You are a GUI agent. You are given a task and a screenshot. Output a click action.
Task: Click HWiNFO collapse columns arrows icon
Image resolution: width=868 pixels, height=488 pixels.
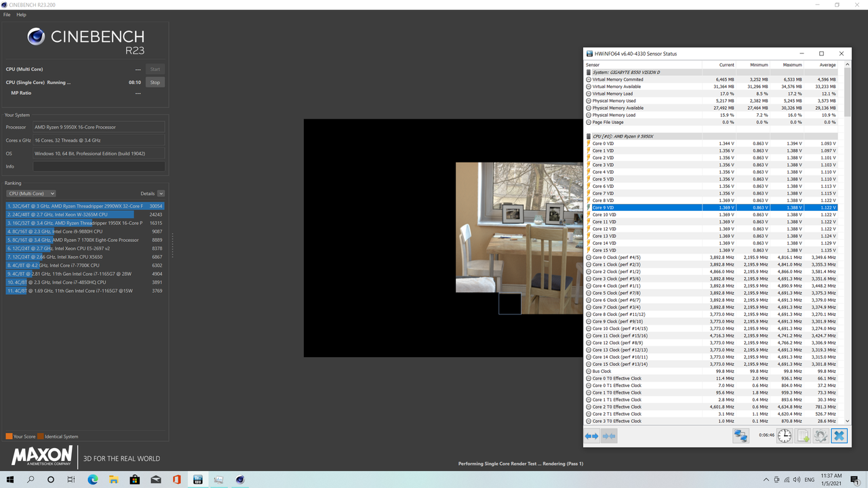(609, 436)
